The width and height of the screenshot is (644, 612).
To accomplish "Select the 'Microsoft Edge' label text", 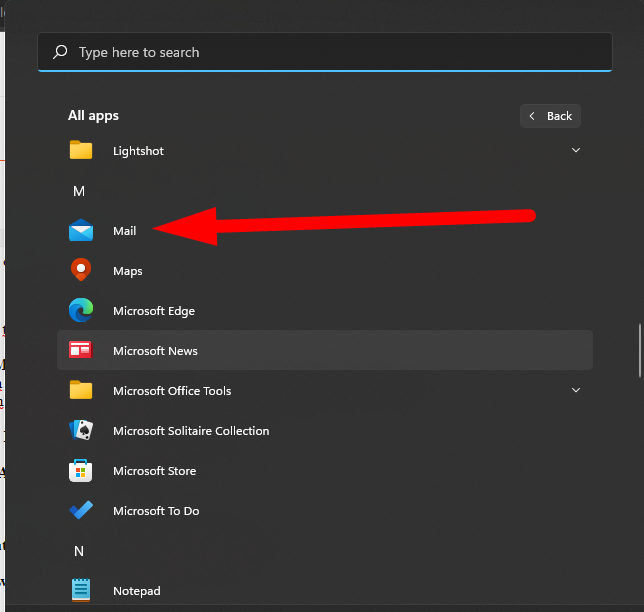I will click(x=154, y=311).
